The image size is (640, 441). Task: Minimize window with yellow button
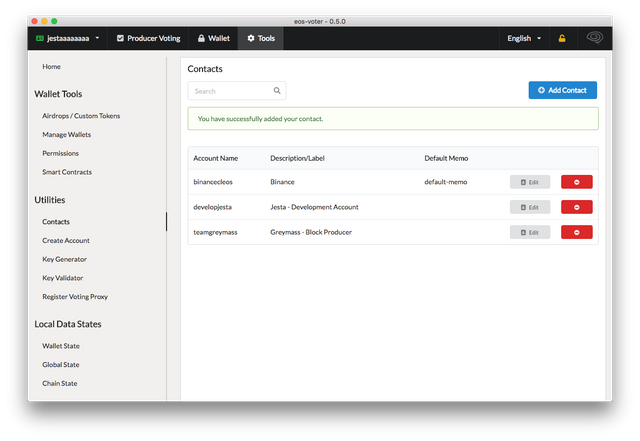click(x=44, y=21)
